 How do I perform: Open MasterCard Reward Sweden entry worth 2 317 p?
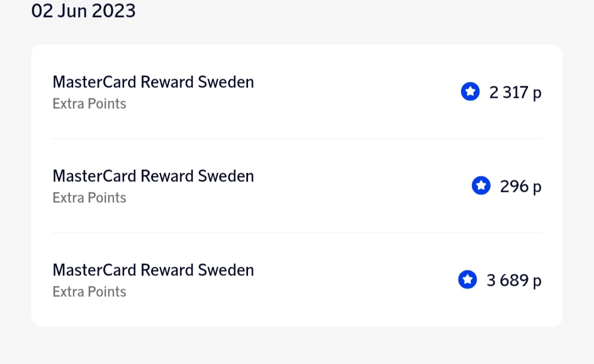[153, 82]
